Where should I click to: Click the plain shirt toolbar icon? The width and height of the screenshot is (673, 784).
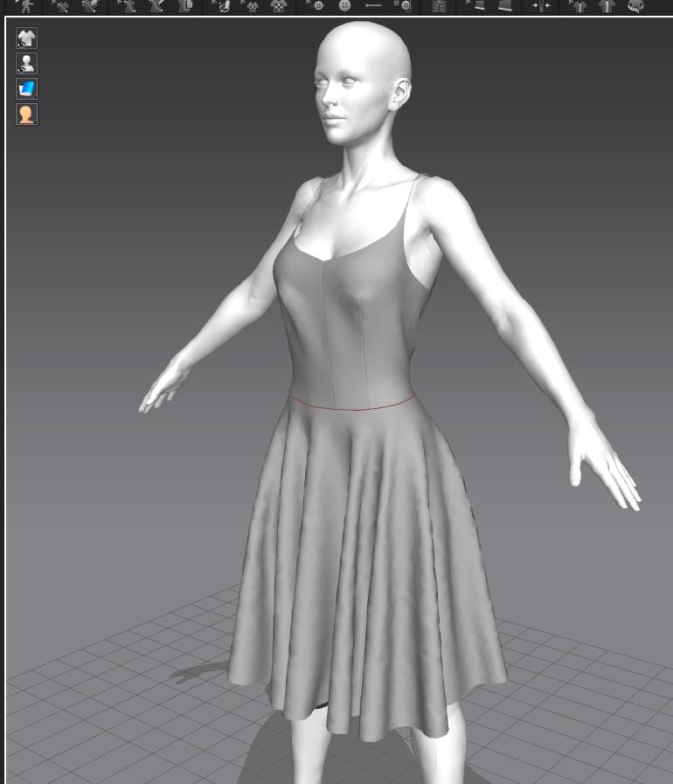click(607, 5)
